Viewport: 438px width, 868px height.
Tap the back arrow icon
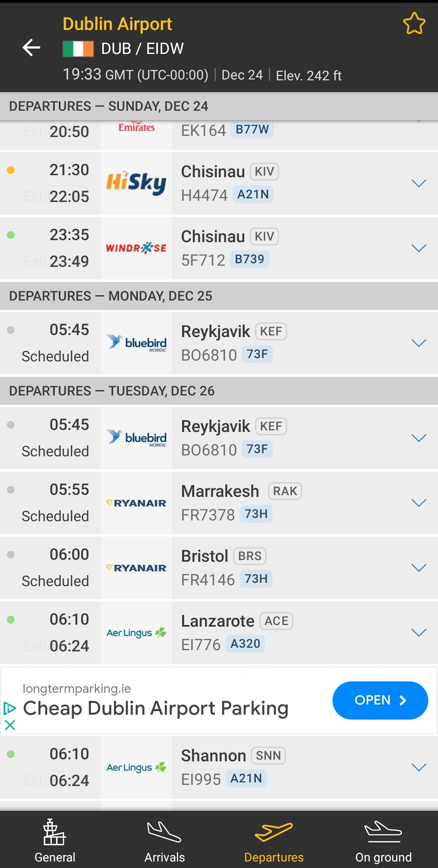click(31, 47)
